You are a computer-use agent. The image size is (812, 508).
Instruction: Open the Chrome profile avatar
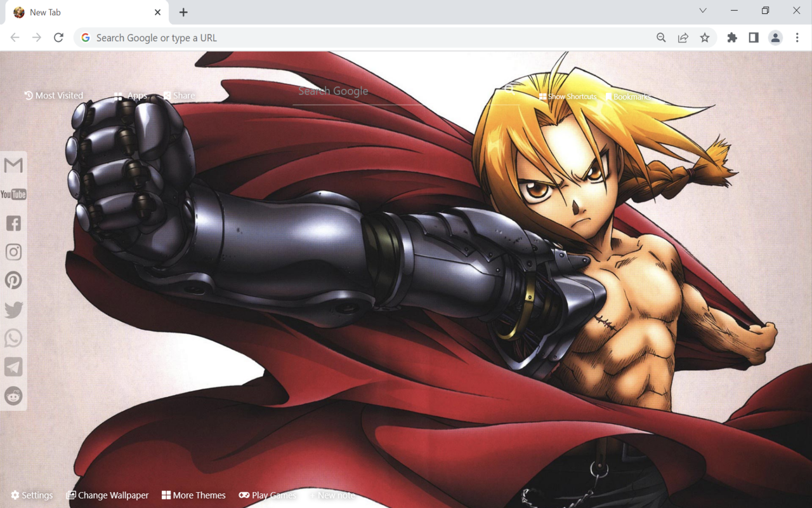[x=775, y=37]
